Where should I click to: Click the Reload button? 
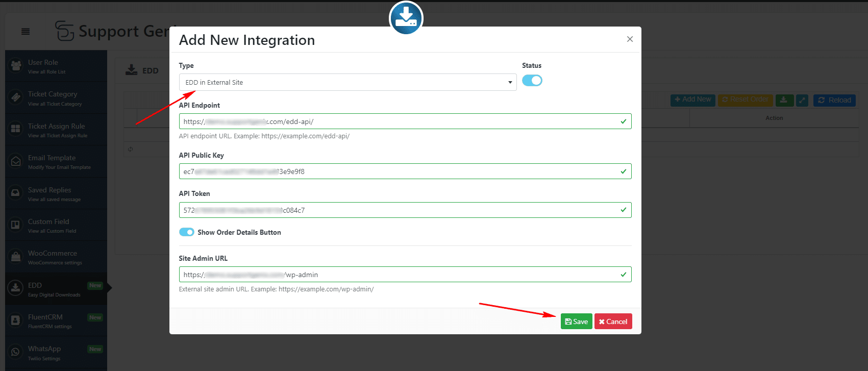tap(834, 100)
